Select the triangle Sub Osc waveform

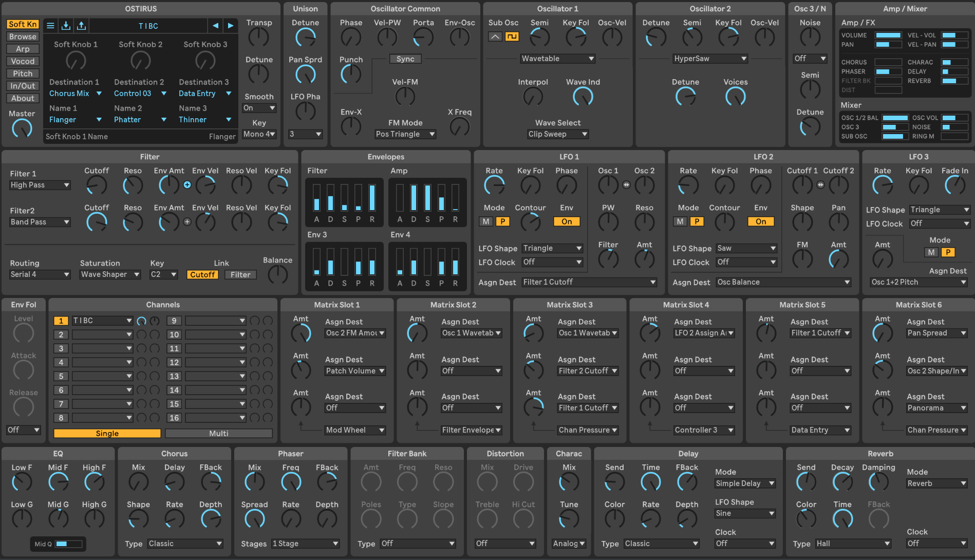495,36
